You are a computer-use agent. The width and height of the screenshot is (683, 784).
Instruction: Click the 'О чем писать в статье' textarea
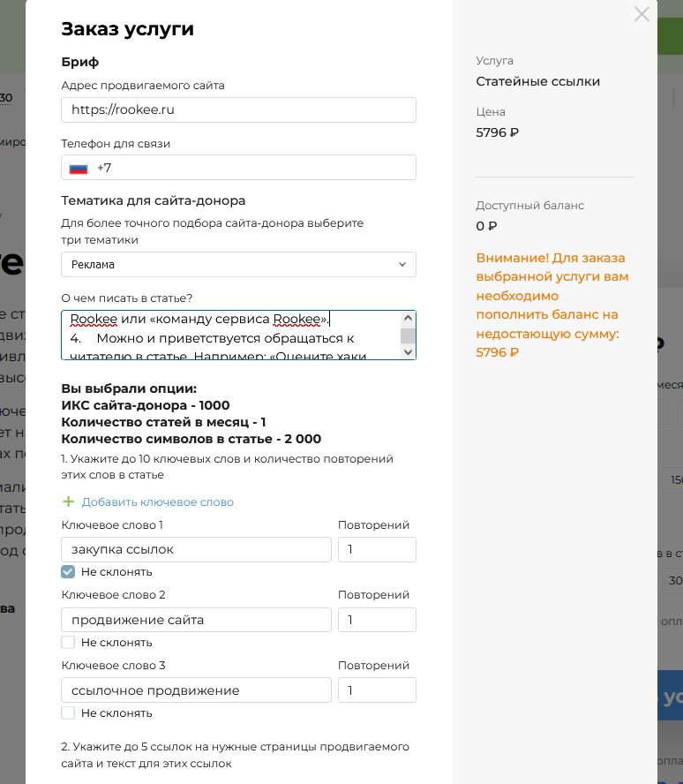[229, 335]
